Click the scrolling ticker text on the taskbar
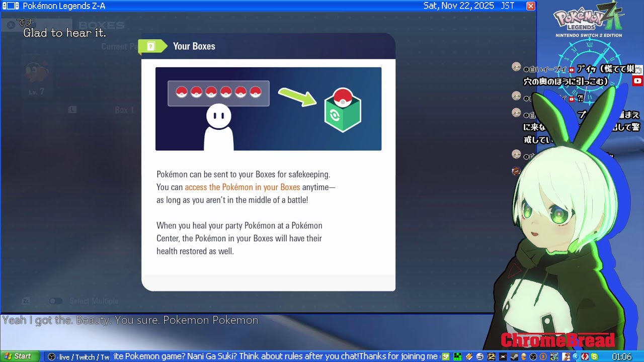Image resolution: width=644 pixels, height=362 pixels. [x=276, y=356]
